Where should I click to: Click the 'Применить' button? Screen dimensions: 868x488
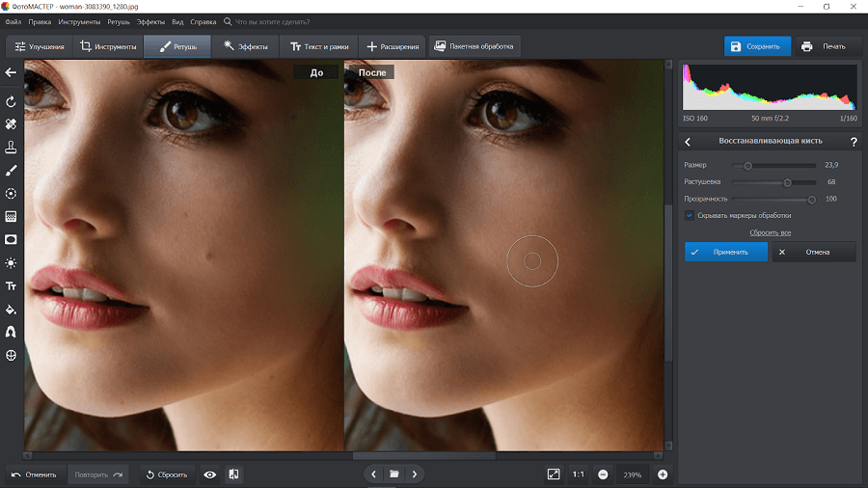[x=725, y=252]
